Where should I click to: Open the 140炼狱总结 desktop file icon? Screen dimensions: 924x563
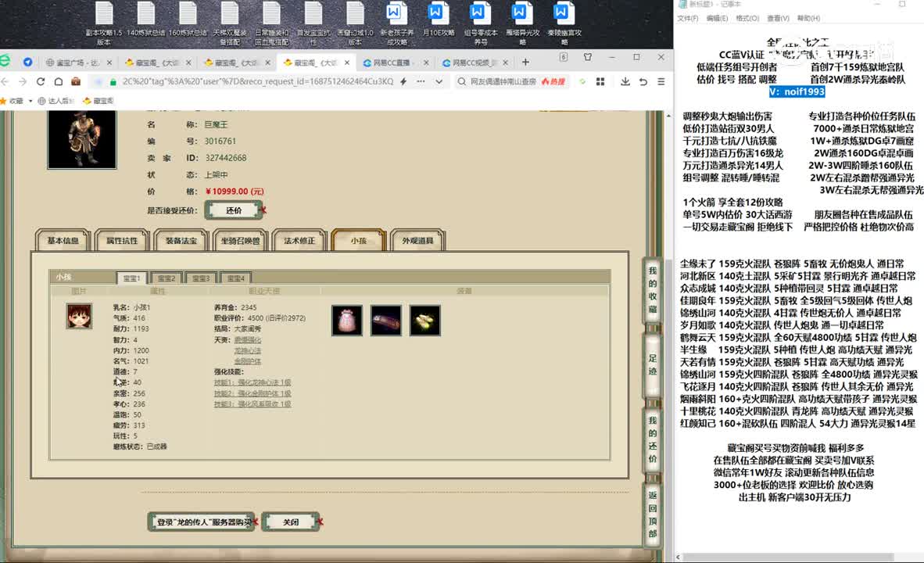click(x=145, y=19)
